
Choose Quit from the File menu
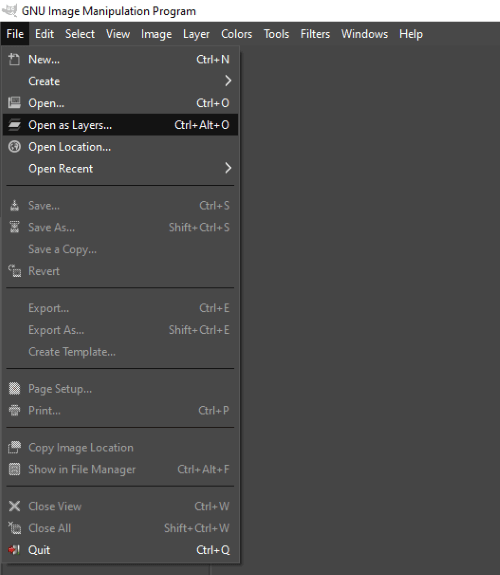click(120, 550)
